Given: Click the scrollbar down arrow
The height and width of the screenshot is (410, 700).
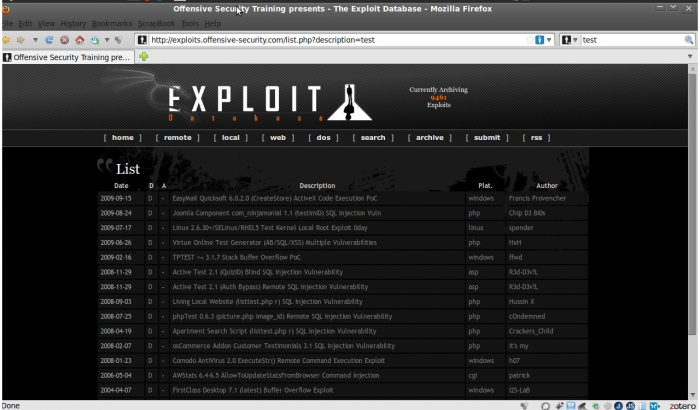Looking at the screenshot, I should click(692, 395).
